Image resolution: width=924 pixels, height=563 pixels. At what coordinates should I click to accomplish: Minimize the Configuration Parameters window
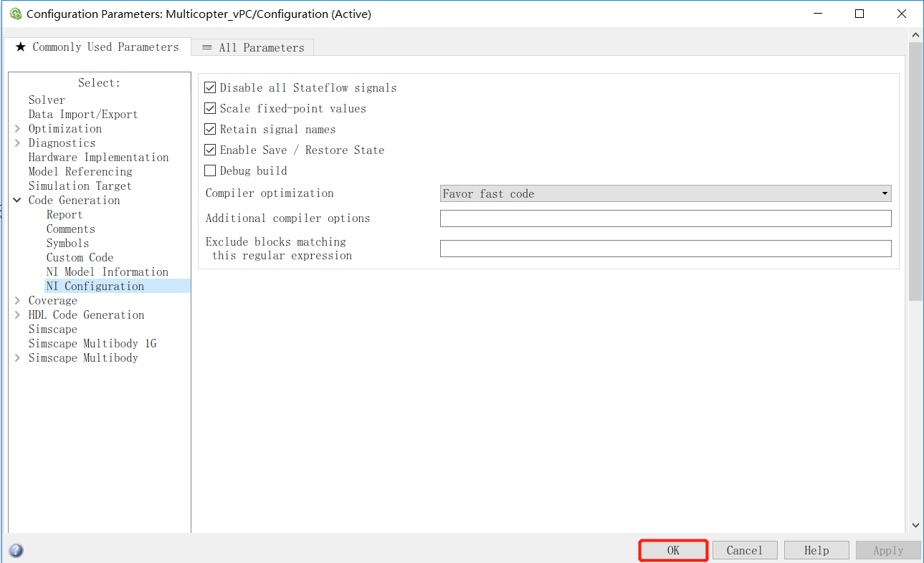pyautogui.click(x=818, y=14)
